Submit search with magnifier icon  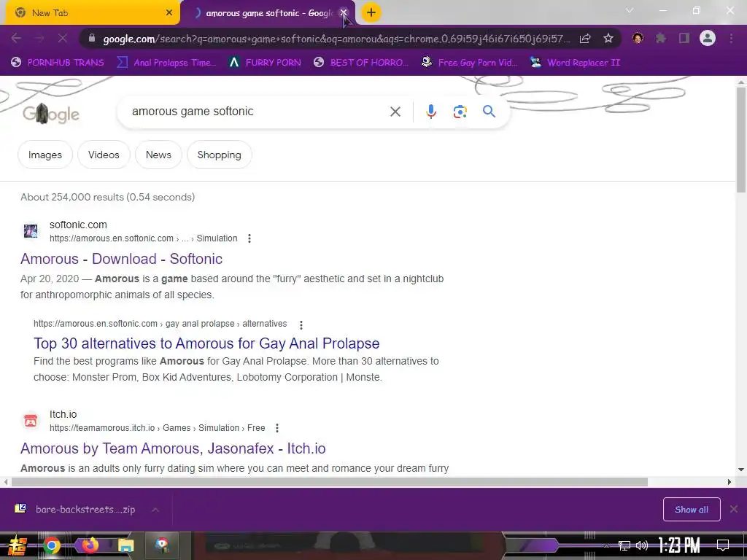coord(489,112)
